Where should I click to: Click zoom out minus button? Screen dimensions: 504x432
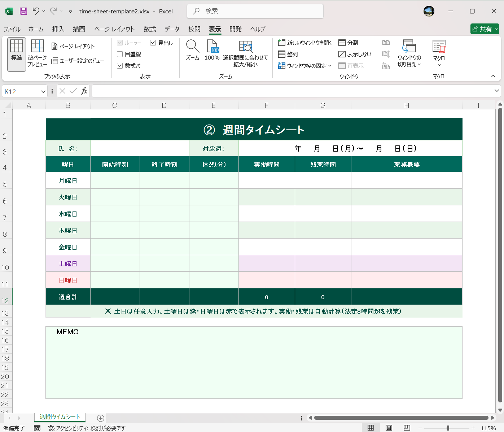coord(420,428)
